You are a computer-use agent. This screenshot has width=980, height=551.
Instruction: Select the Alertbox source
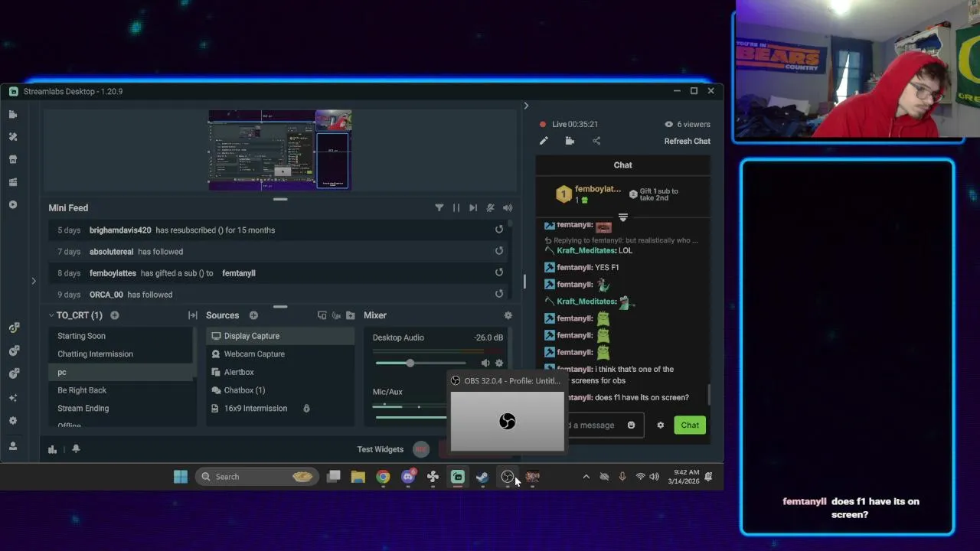click(280, 372)
